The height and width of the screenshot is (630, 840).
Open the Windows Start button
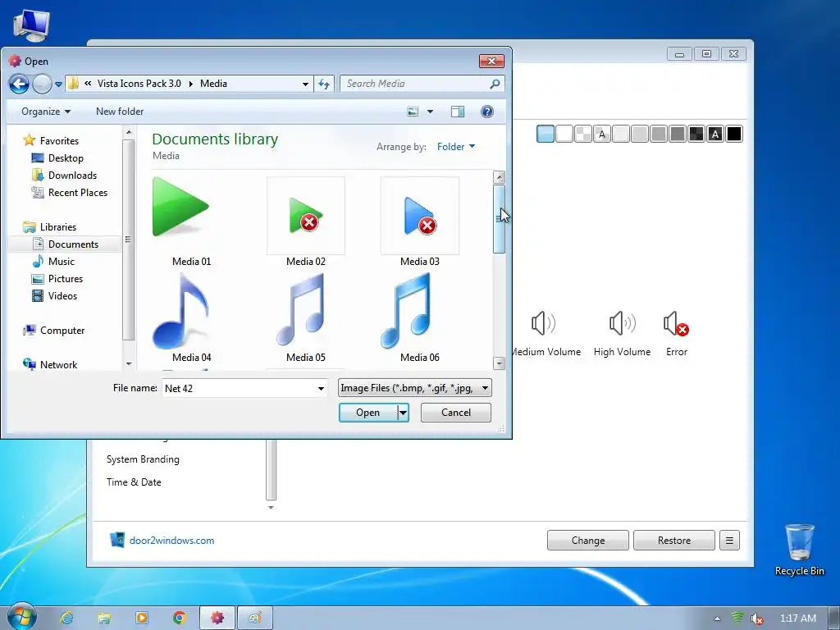(x=21, y=618)
